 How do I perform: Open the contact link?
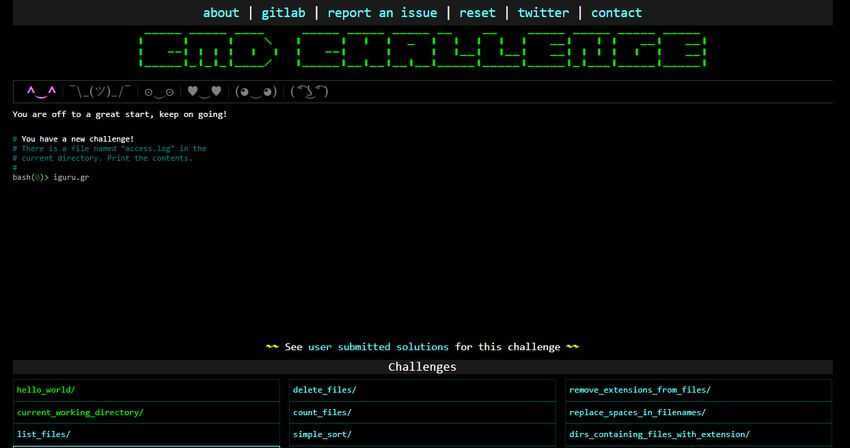(x=616, y=12)
